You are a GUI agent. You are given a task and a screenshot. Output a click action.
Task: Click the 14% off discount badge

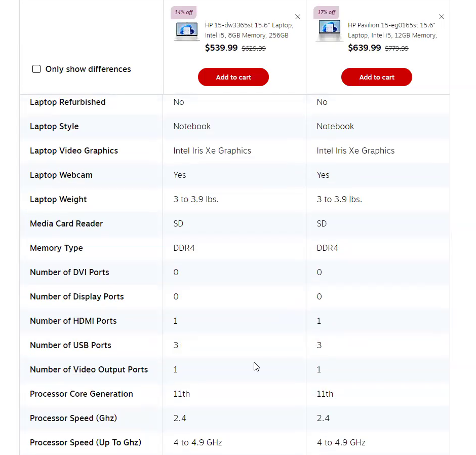click(x=183, y=12)
